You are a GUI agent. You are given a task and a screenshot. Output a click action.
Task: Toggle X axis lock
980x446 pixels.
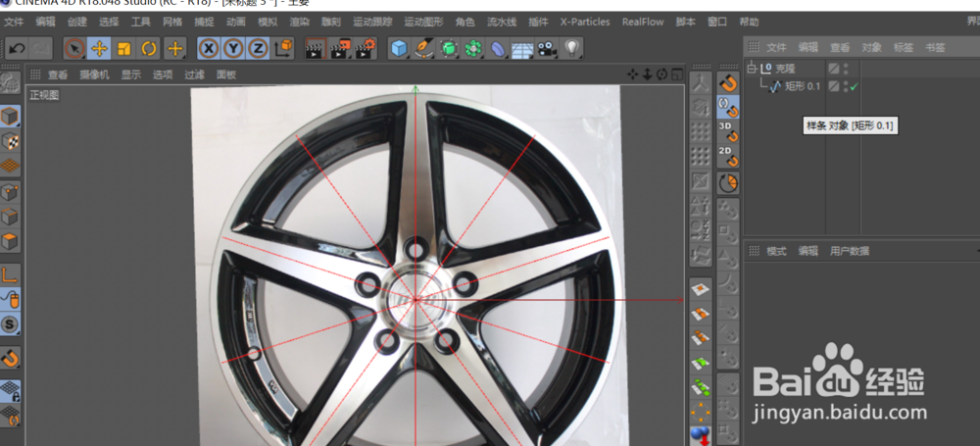210,48
